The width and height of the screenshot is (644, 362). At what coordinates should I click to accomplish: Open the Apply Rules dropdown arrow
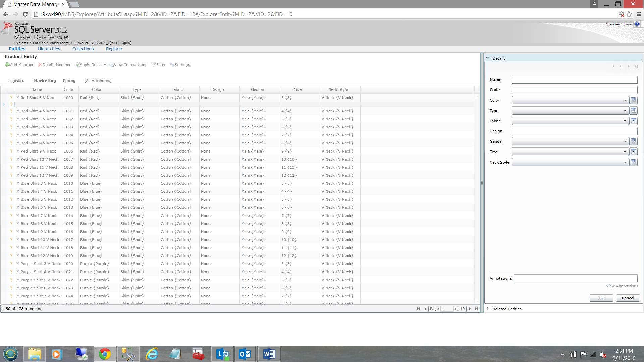[105, 65]
